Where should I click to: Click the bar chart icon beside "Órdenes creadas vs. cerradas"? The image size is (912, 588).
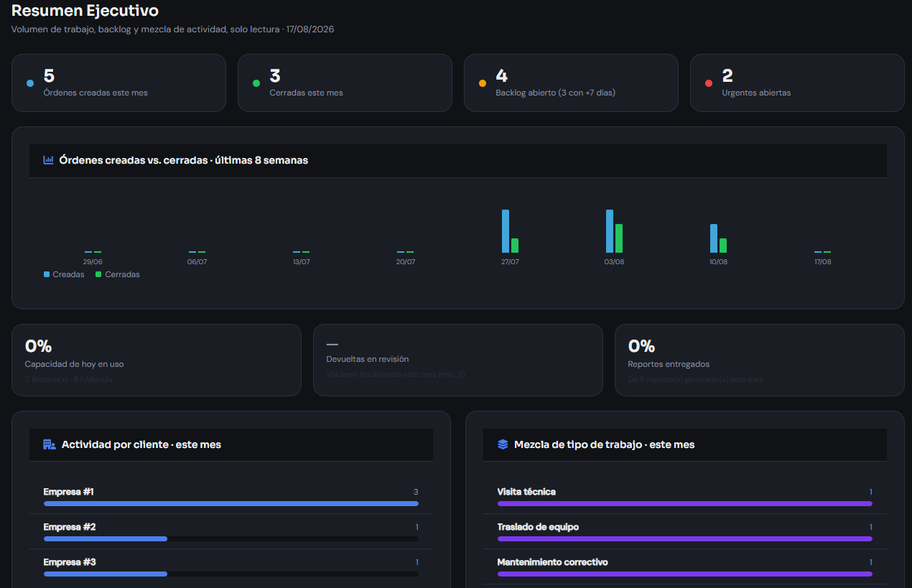[49, 160]
